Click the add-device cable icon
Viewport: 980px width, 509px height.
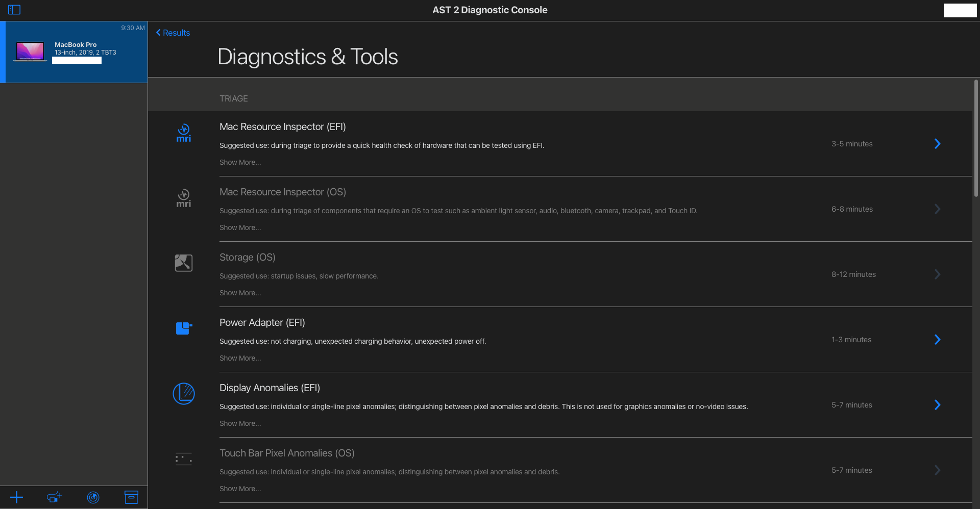click(x=54, y=497)
